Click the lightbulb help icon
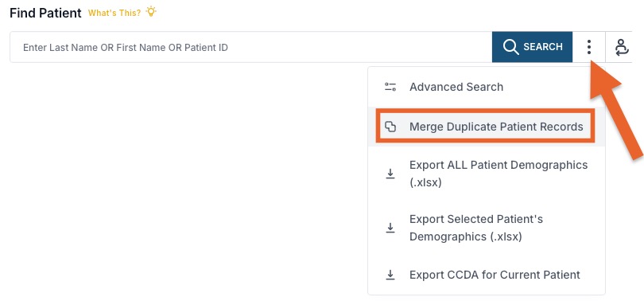Image resolution: width=644 pixels, height=301 pixels. 151,12
